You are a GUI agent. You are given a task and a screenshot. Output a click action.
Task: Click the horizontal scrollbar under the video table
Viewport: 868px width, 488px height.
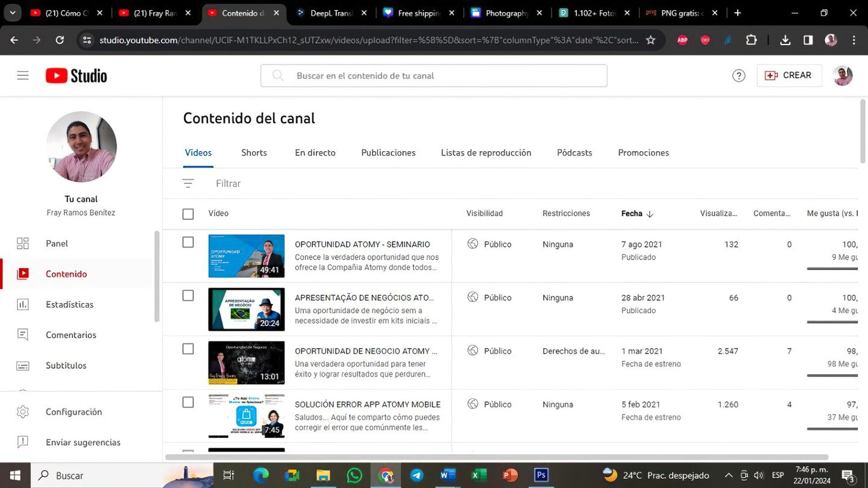(x=497, y=457)
